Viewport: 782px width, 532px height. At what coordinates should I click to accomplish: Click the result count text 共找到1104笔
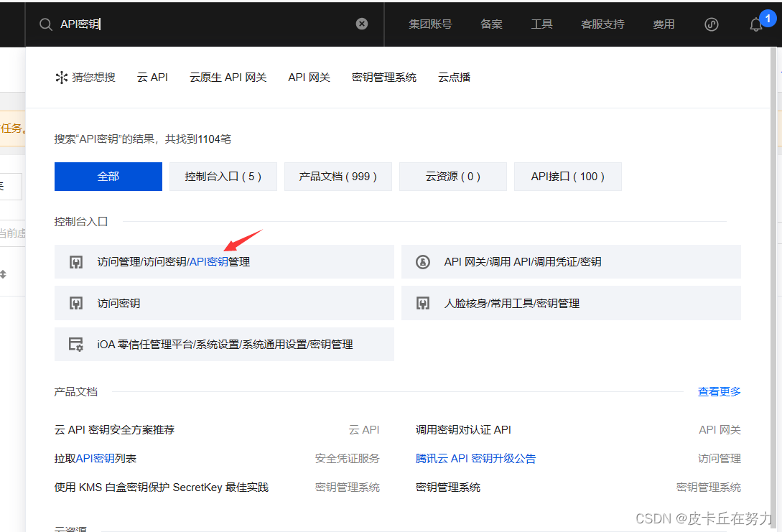(x=198, y=139)
